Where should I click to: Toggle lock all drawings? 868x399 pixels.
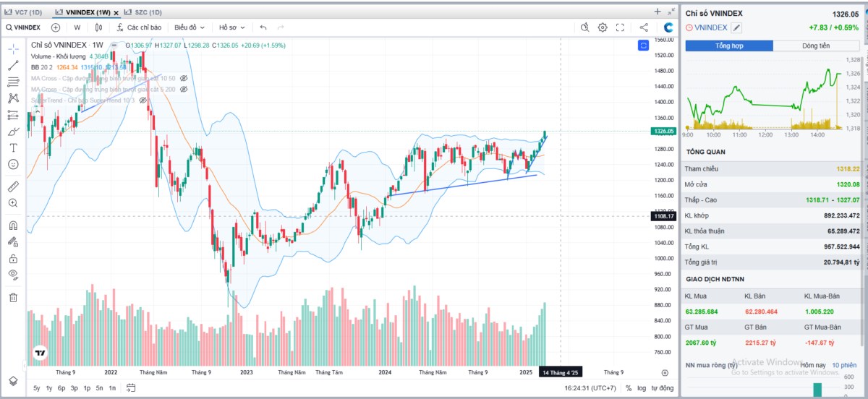pos(13,258)
